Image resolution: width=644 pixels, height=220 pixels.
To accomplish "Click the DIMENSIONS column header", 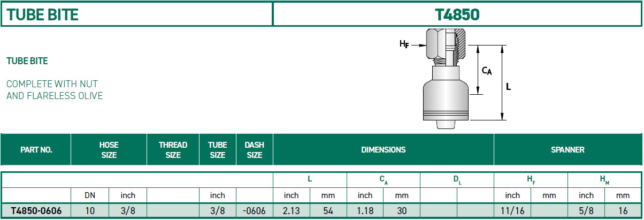I will tap(383, 150).
